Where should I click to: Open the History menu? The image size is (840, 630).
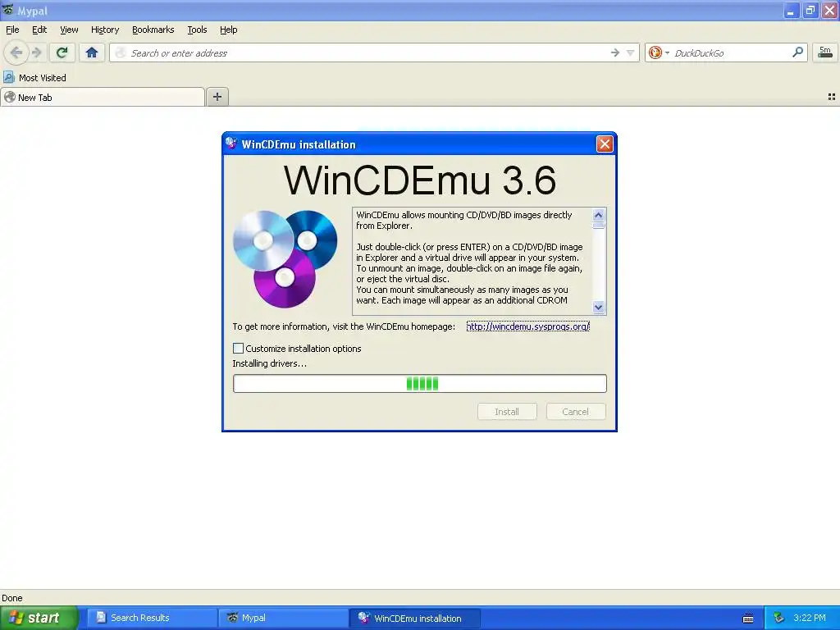click(105, 30)
